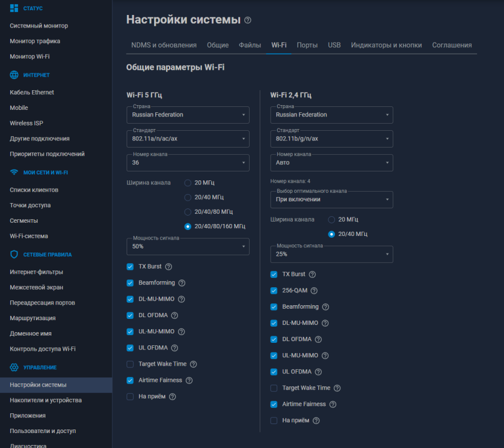
Task: Click help icon beside 256-QAM option
Action: [x=314, y=291]
